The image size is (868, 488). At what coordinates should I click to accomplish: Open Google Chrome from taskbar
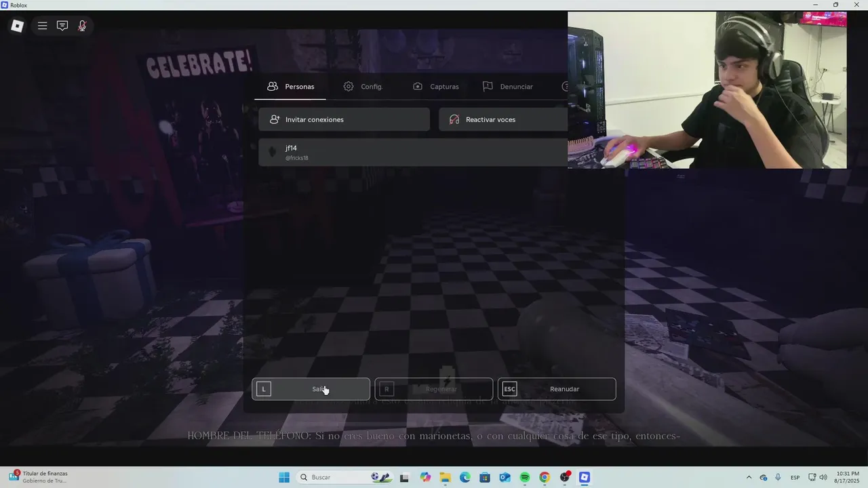pos(545,477)
